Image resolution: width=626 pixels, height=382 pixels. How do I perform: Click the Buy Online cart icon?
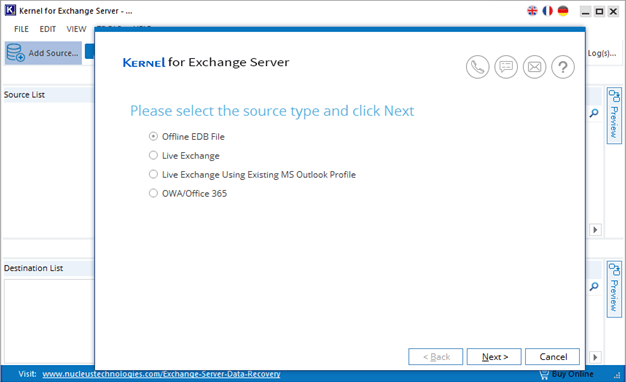pyautogui.click(x=544, y=374)
